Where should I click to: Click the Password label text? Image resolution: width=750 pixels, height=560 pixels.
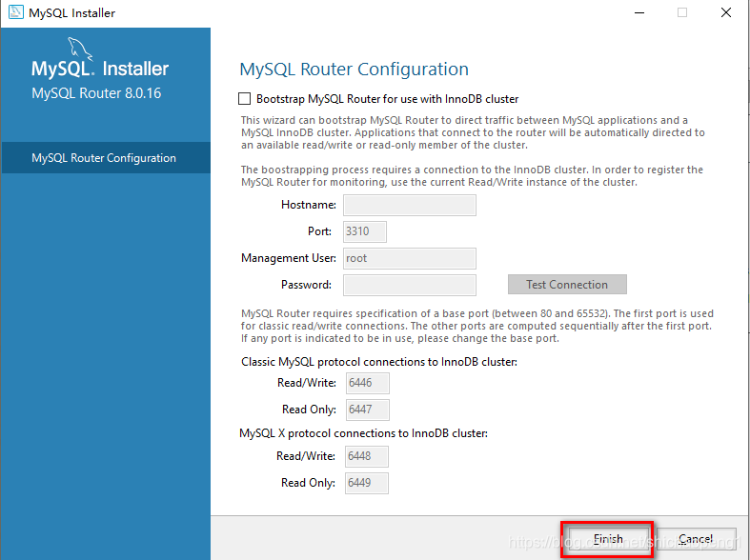coord(306,285)
